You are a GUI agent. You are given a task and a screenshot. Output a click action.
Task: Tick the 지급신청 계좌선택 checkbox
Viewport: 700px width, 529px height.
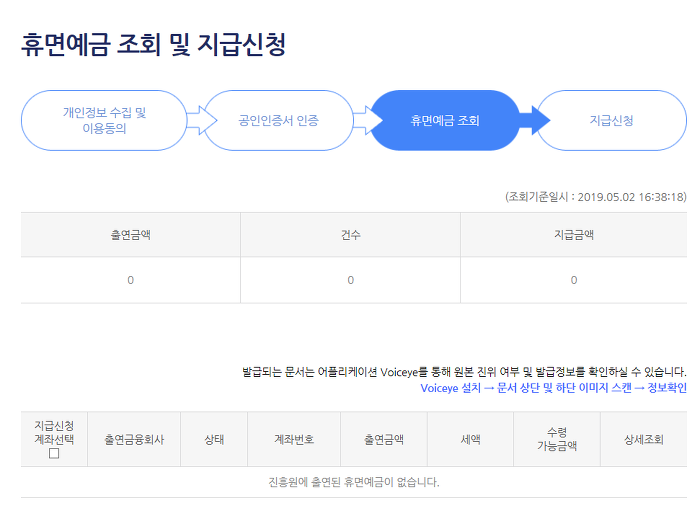pos(54,454)
